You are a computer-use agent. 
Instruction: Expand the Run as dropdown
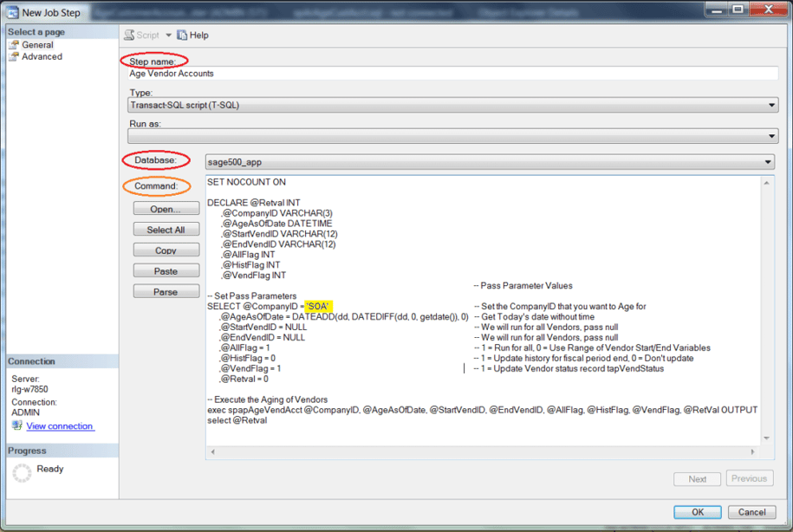tap(771, 136)
